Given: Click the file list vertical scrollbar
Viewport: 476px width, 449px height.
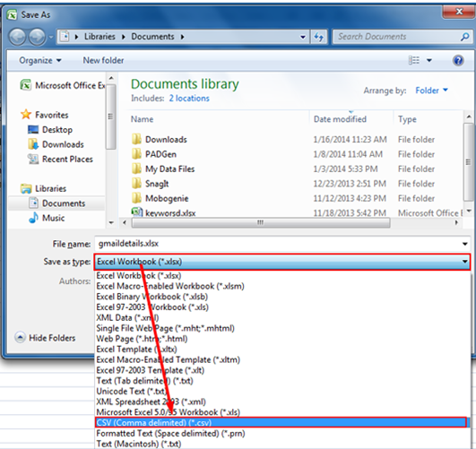Looking at the screenshot, I should pyautogui.click(x=469, y=162).
